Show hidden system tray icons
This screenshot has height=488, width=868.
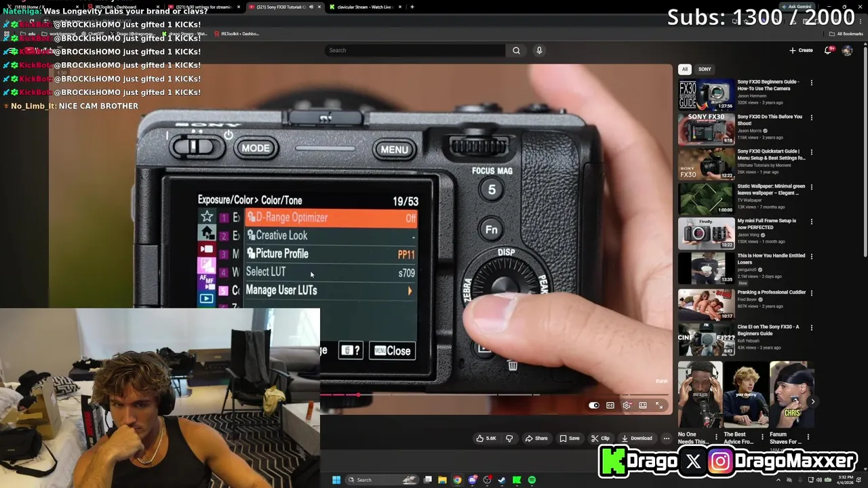click(778, 480)
